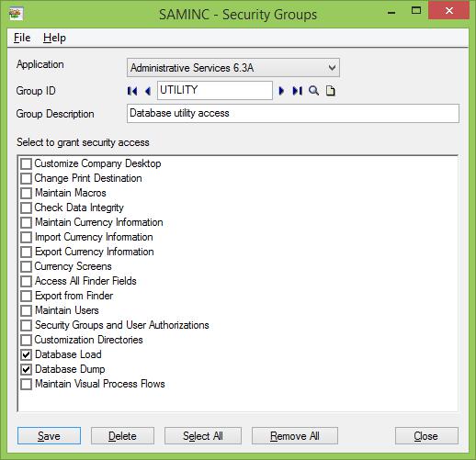Screen dimensions: 476x460
Task: Open the Help menu
Action: click(54, 38)
